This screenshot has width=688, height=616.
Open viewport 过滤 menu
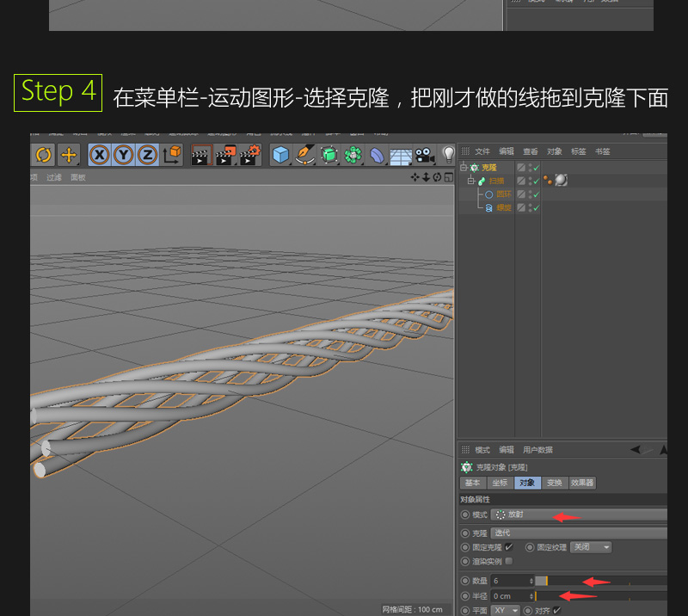54,177
